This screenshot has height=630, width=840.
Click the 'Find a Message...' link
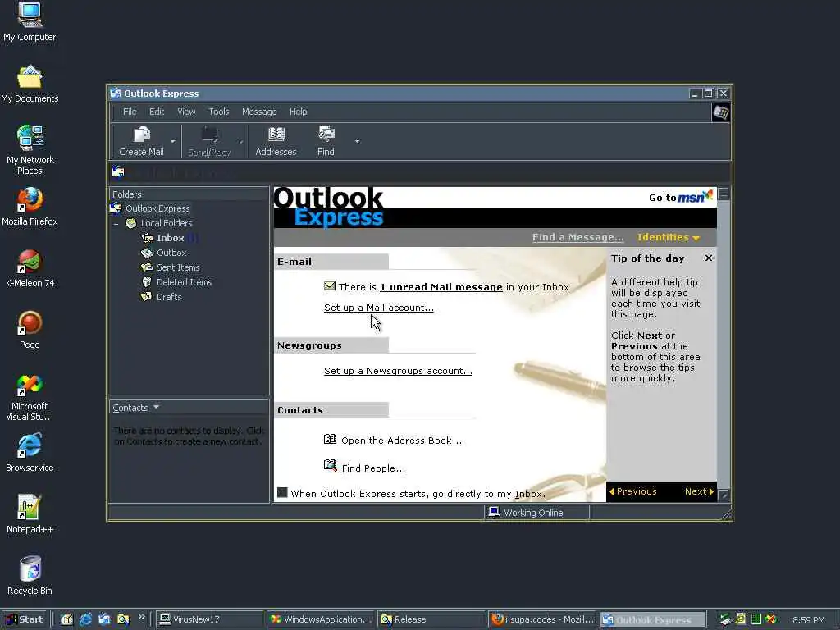tap(578, 237)
